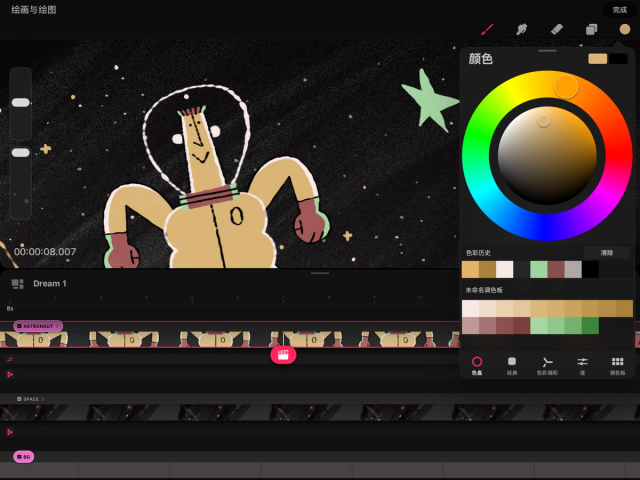Toggle the SPACE track checkbox
The width and height of the screenshot is (640, 480).
19,399
